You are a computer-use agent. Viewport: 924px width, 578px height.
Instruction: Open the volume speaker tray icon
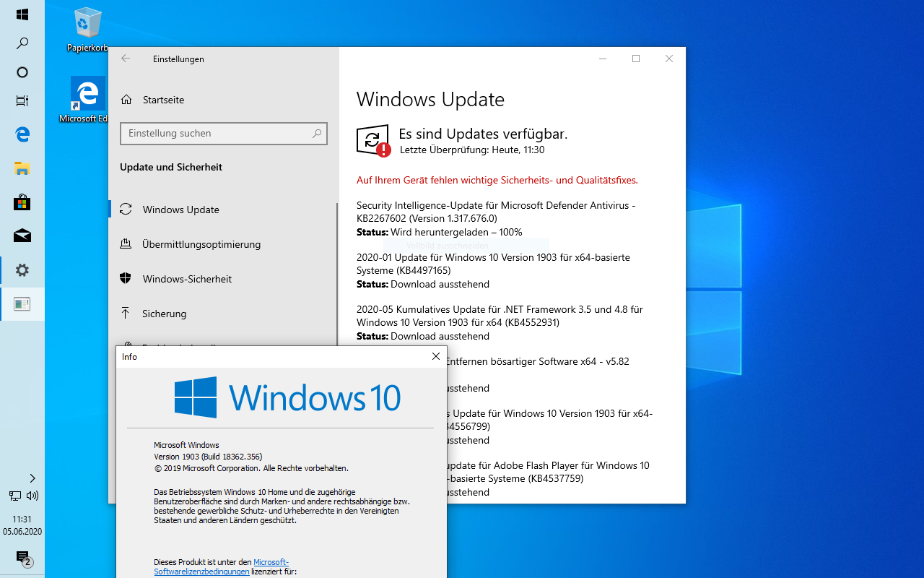tap(32, 496)
